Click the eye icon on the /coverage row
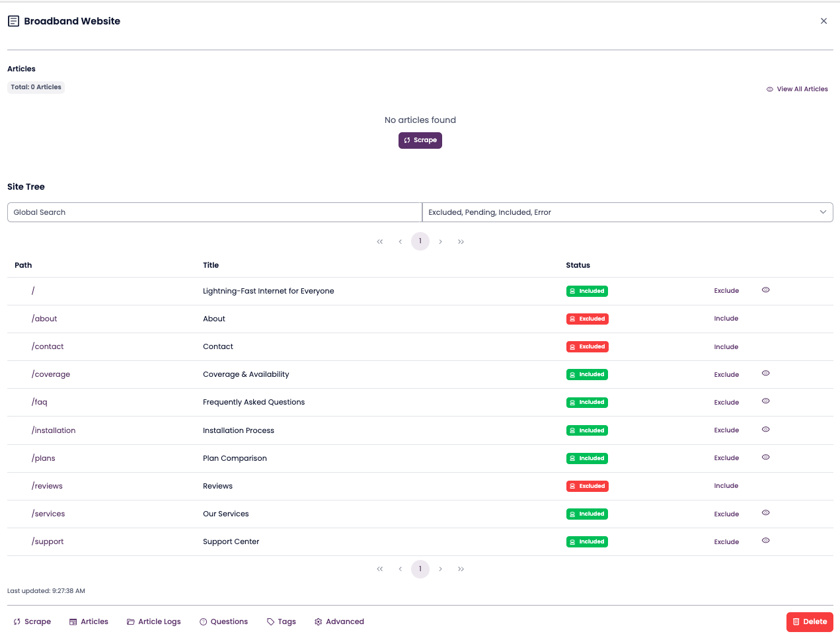 pos(765,374)
